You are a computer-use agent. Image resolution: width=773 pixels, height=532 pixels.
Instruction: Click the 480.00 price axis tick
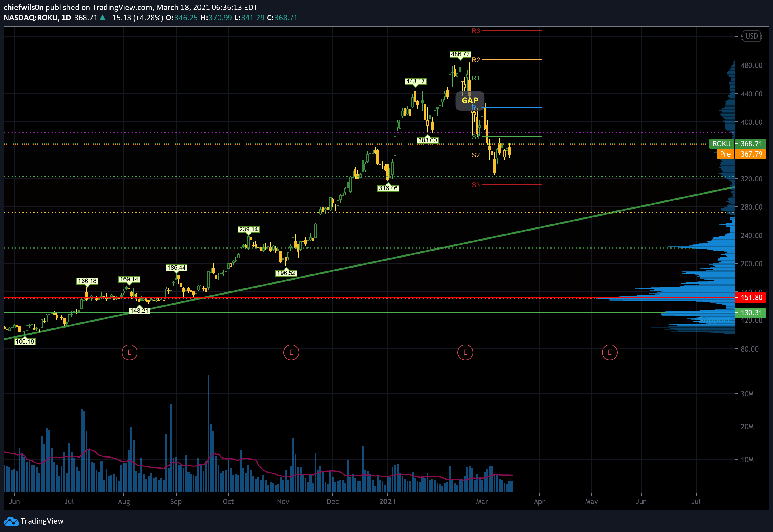tap(751, 65)
